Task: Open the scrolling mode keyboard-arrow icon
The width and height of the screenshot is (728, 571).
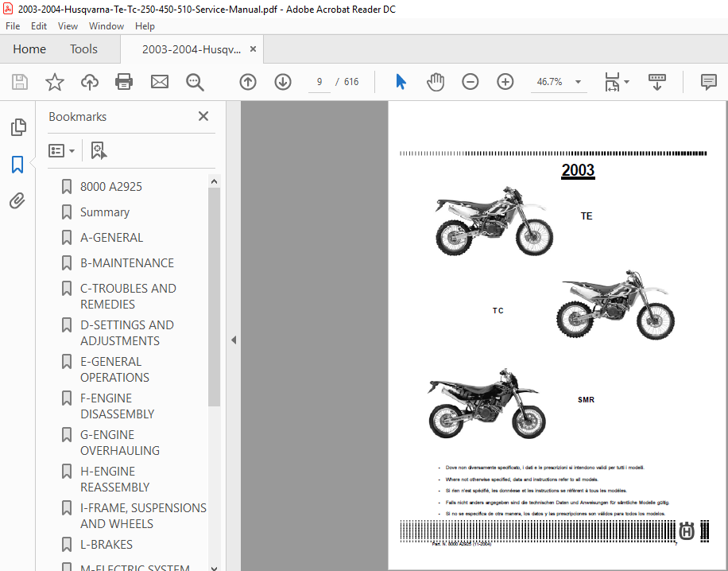Action: click(657, 82)
